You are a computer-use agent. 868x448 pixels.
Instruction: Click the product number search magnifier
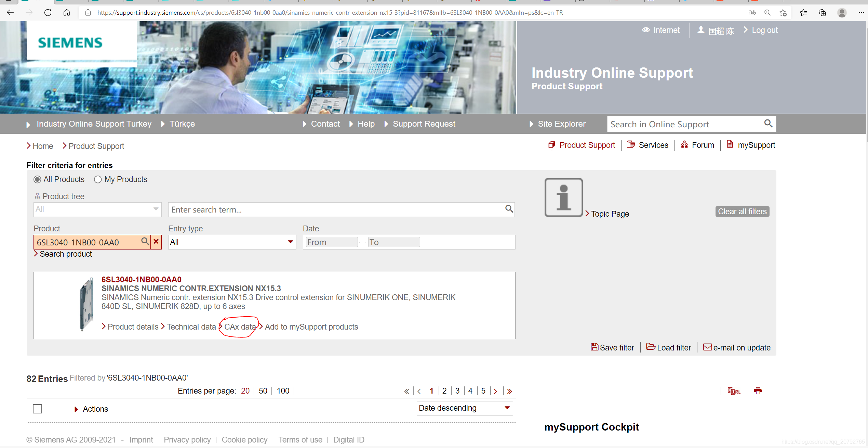[x=145, y=242]
